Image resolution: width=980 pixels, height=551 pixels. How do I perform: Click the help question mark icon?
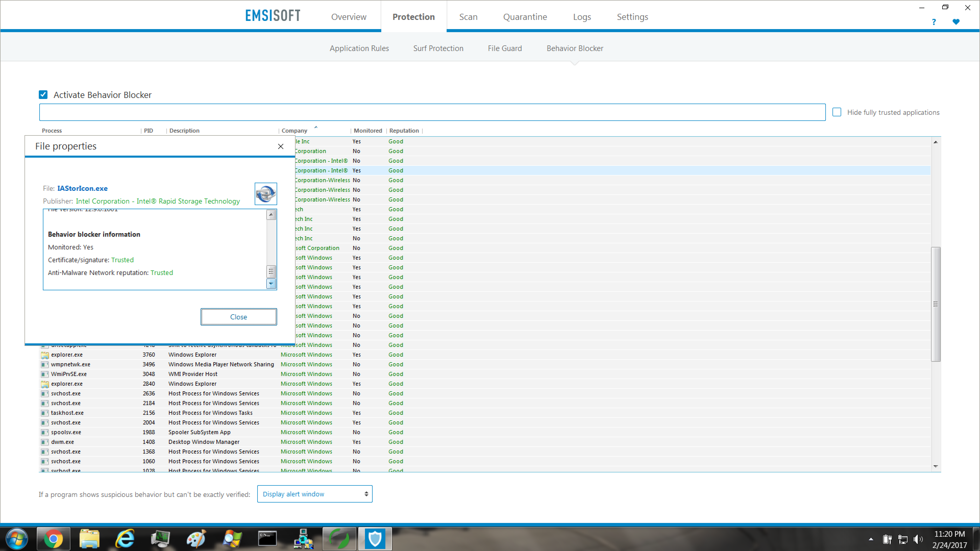click(934, 22)
